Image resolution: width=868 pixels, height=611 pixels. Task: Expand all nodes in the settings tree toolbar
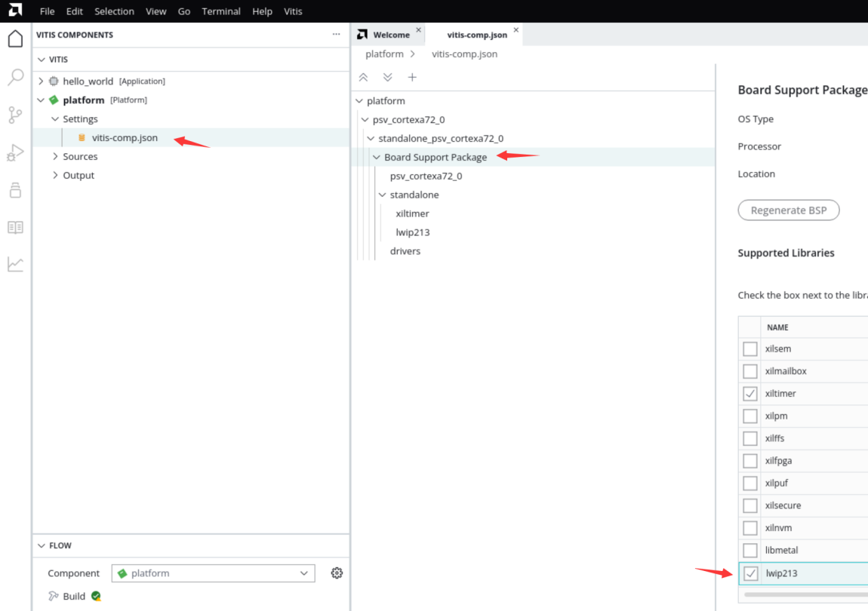pyautogui.click(x=387, y=78)
